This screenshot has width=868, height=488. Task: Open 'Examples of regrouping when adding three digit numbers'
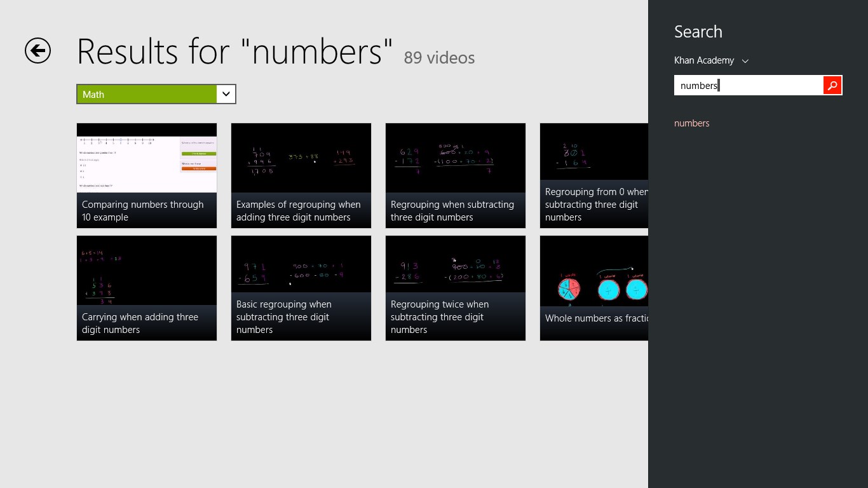pos(301,175)
